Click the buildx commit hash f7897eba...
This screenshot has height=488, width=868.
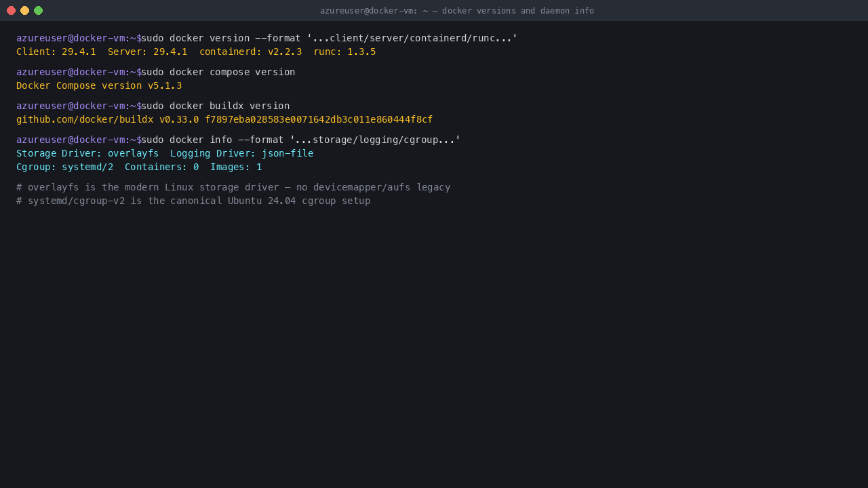pos(319,119)
